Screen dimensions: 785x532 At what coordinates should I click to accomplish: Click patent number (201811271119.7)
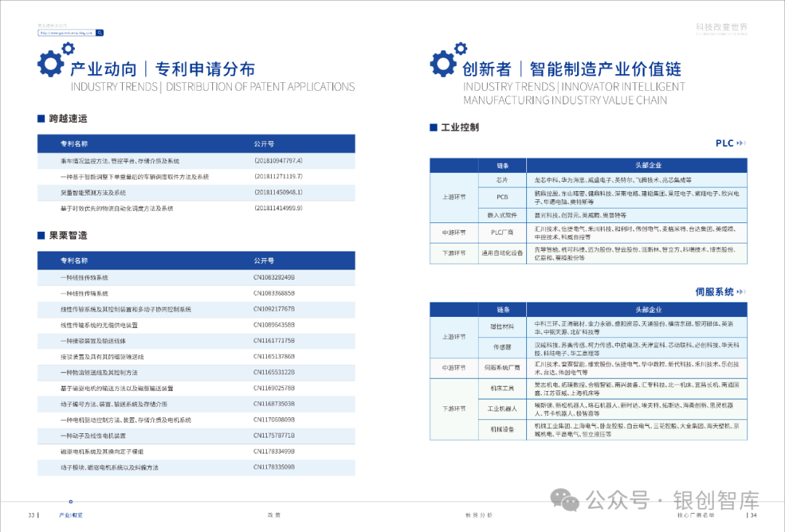pyautogui.click(x=278, y=176)
